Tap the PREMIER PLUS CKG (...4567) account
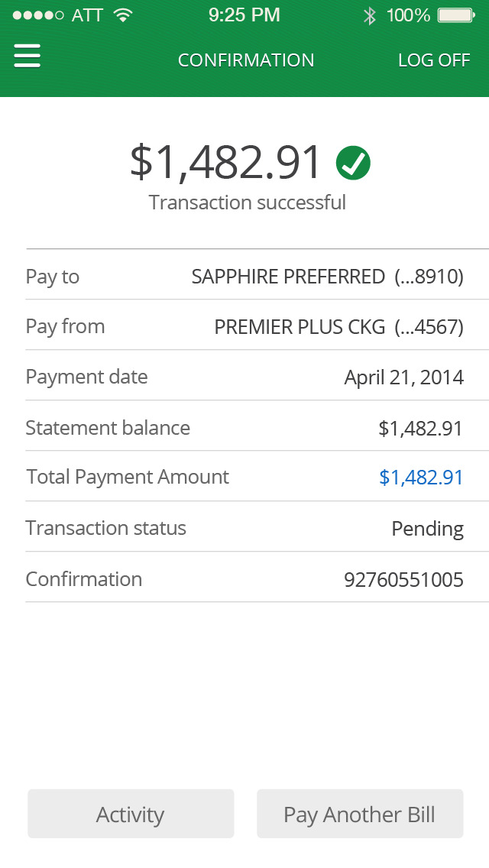This screenshot has height=868, width=489. pos(338,327)
